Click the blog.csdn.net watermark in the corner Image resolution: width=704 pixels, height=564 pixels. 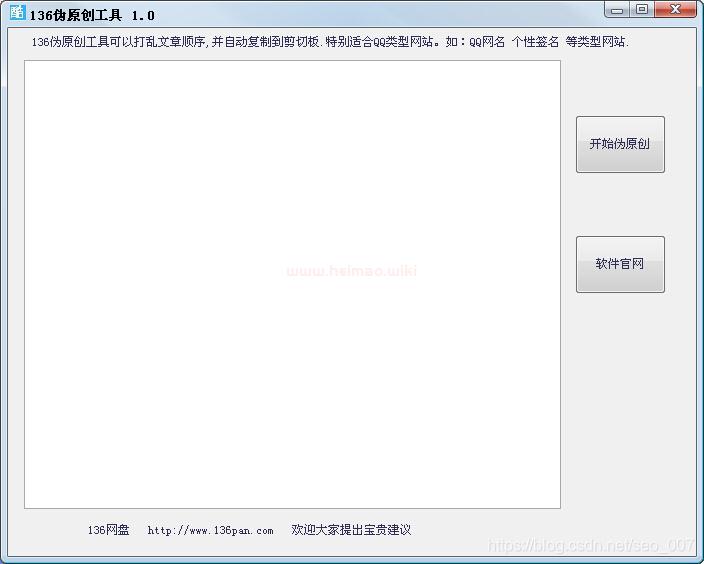pos(591,545)
